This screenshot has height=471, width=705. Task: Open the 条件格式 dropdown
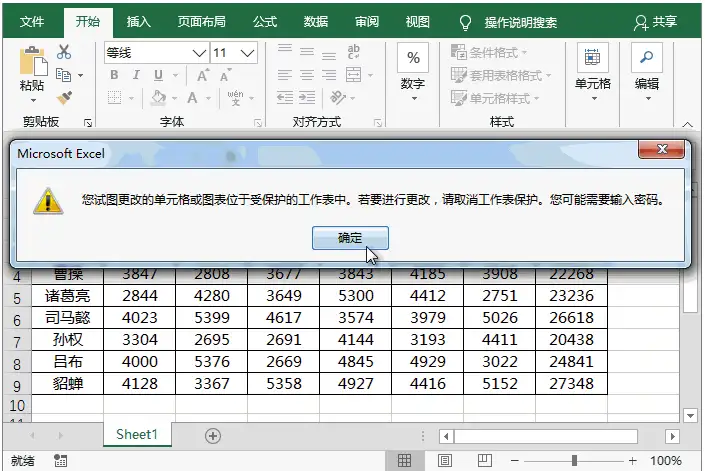489,52
